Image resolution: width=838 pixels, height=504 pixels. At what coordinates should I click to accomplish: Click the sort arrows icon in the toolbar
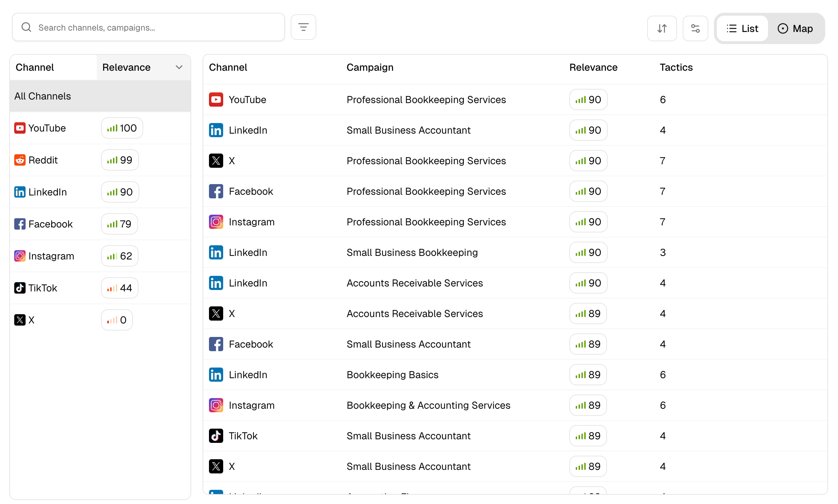[662, 28]
